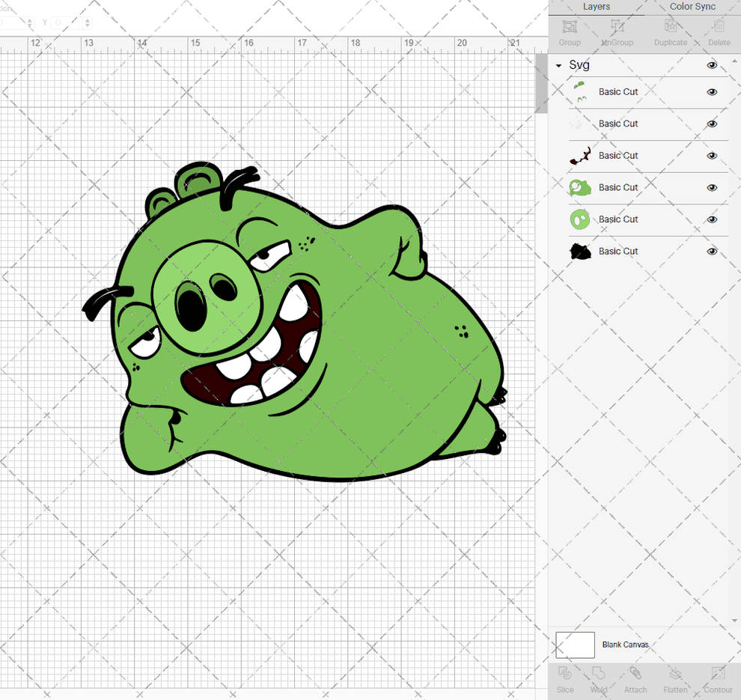Select the Contour tool
Image resolution: width=741 pixels, height=700 pixels.
click(x=718, y=679)
